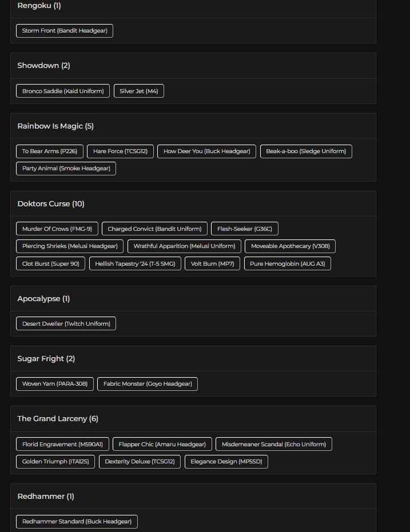Collapse the Doktors Curse (10) section header

coord(51,204)
